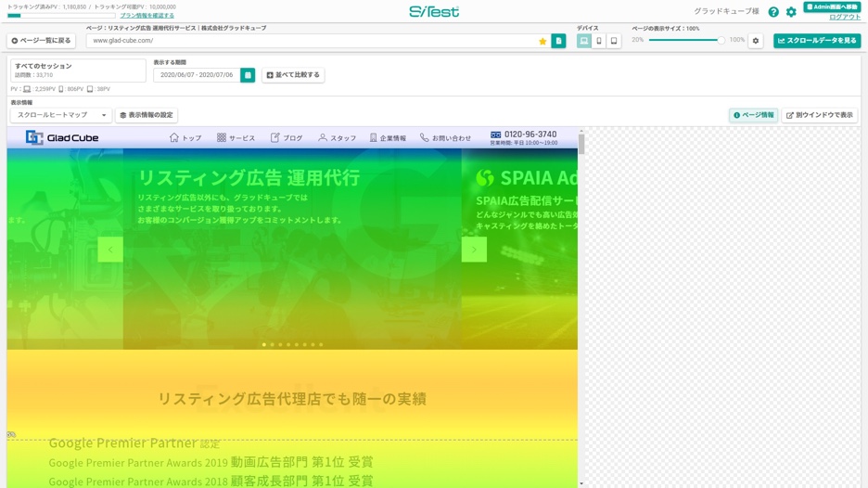Switch to tablet device view
868x488 pixels.
pos(614,41)
